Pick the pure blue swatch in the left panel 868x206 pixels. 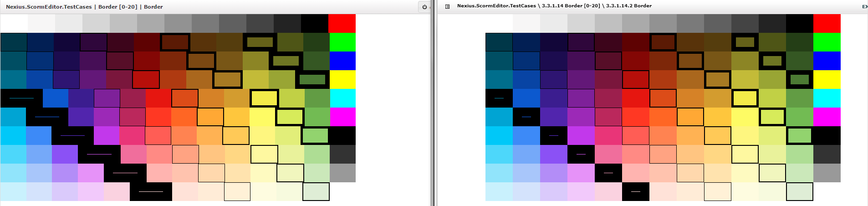(342, 61)
